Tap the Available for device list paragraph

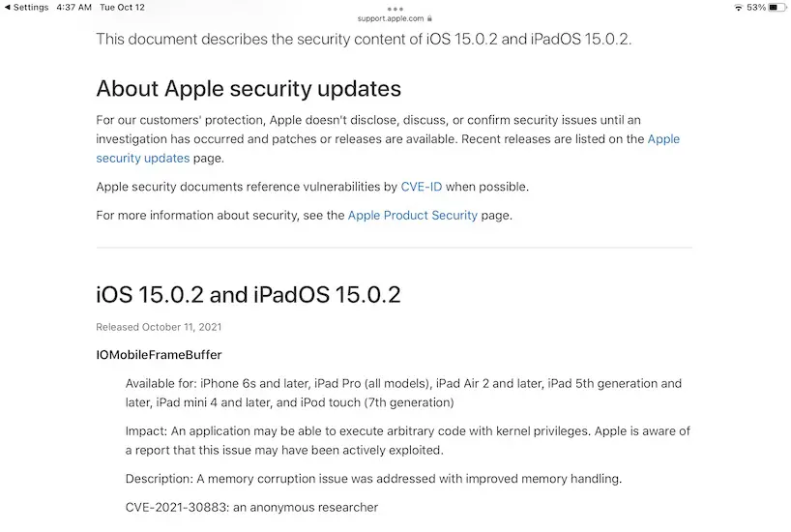coord(403,393)
